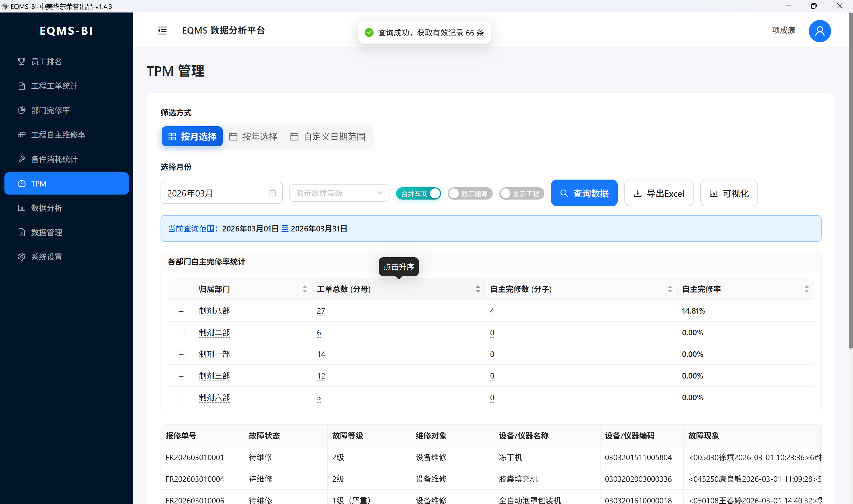Click the 2026年03月 month input field
Viewport: 853px width, 504px height.
221,193
